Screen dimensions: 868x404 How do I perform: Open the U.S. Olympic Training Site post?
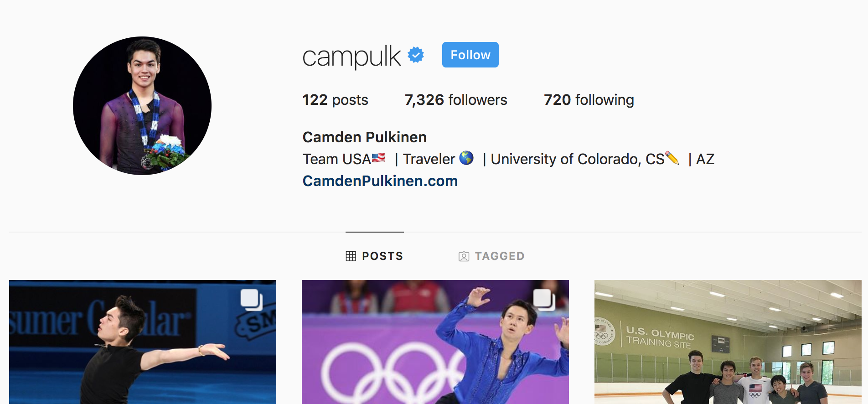tap(728, 342)
